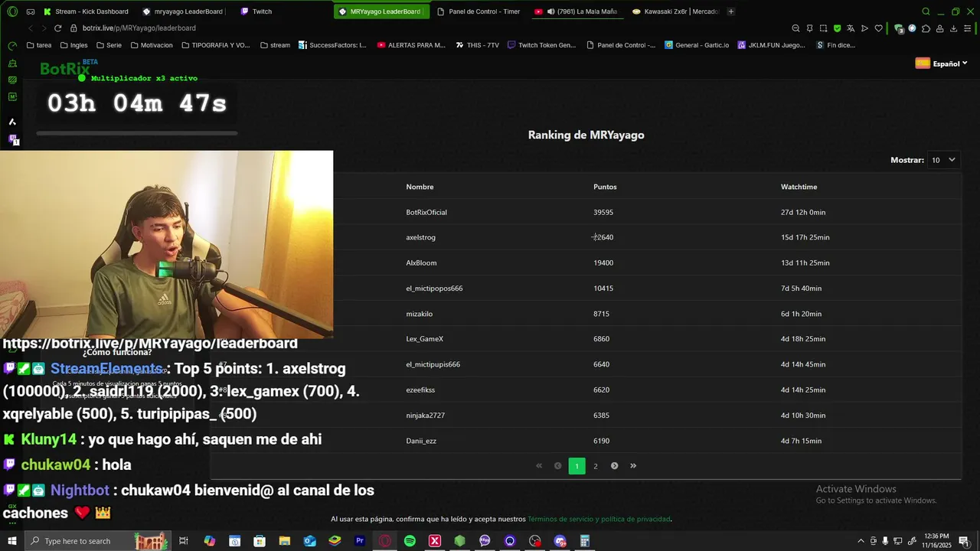Open File Explorer from taskbar
Screen dimensions: 980x551
285,541
